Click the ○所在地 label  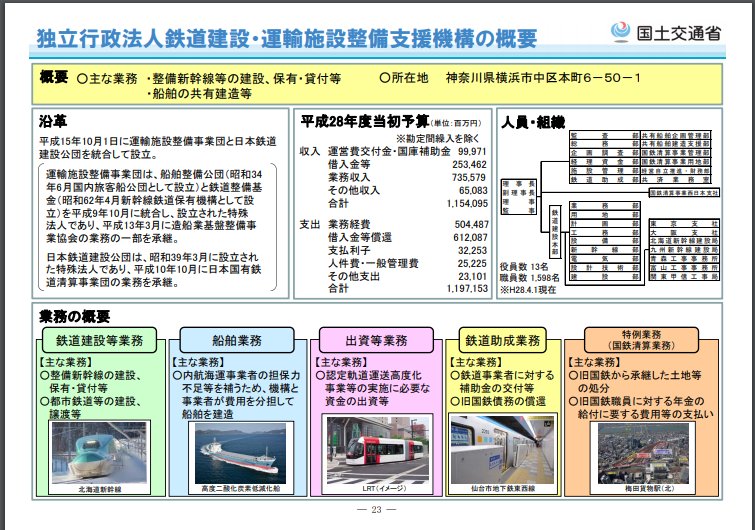coord(404,78)
